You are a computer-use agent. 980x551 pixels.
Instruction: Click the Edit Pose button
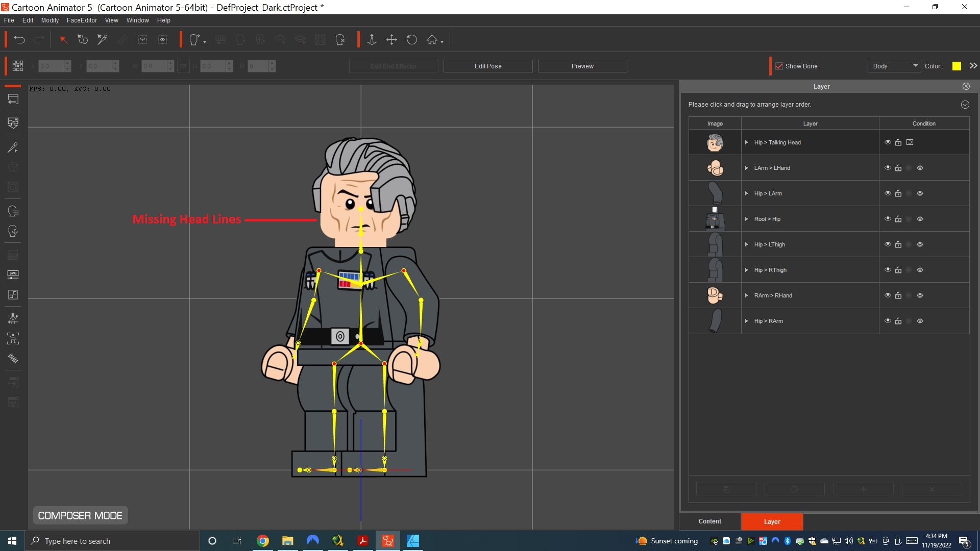(488, 66)
